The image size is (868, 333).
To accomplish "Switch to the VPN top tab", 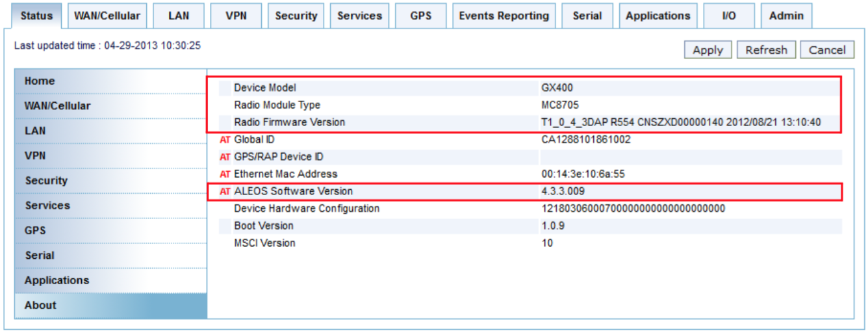I will coord(236,16).
